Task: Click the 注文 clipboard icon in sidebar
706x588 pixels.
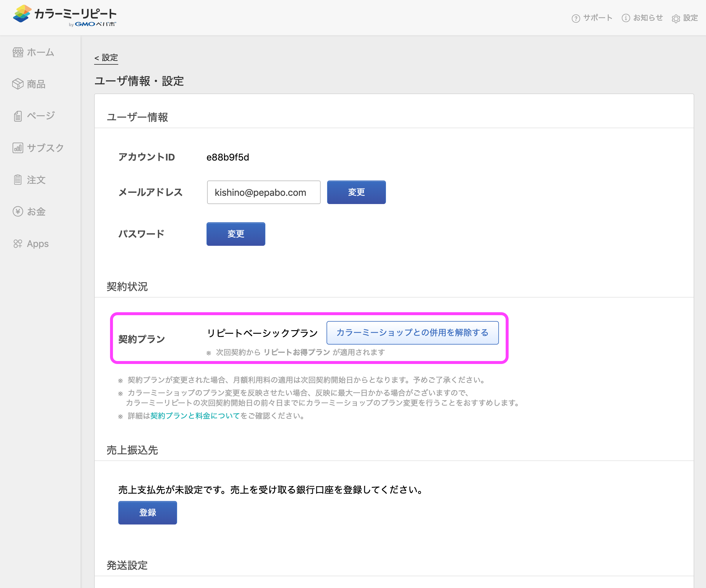Action: tap(18, 180)
